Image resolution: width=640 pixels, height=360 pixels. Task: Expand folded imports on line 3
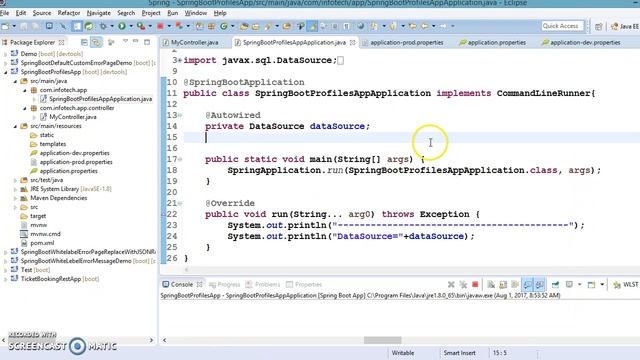tap(179, 60)
